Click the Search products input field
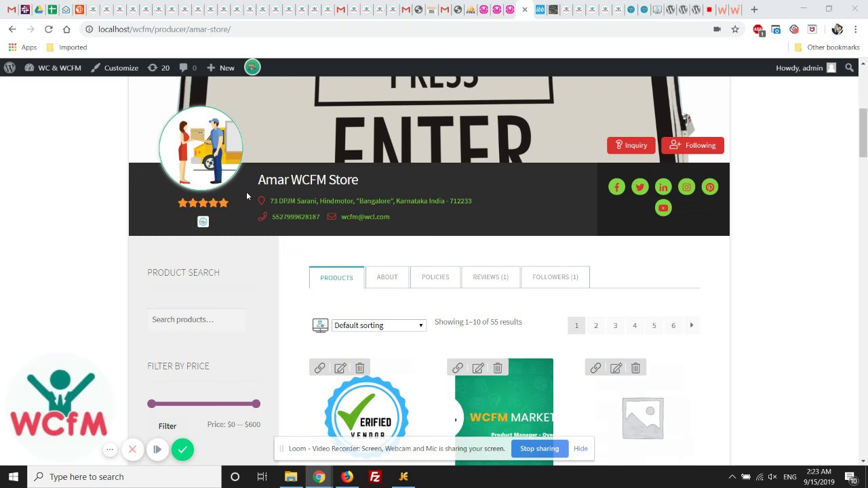868x488 pixels. click(197, 319)
